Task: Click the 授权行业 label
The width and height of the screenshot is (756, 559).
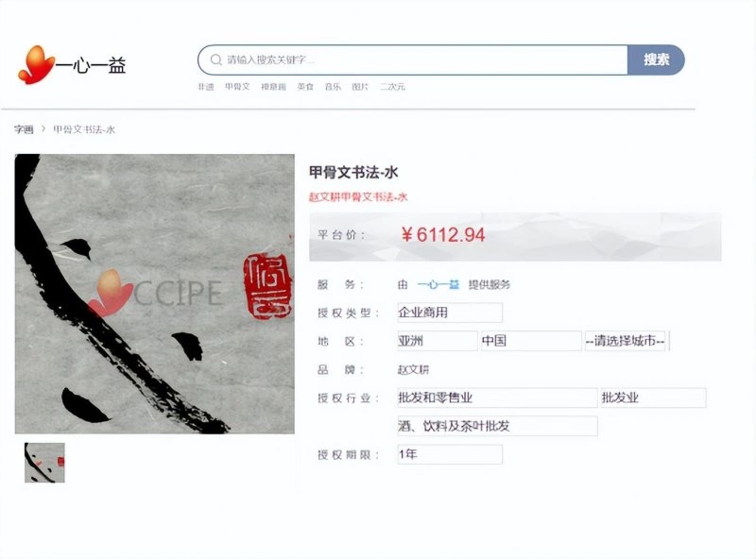Action: click(x=348, y=398)
